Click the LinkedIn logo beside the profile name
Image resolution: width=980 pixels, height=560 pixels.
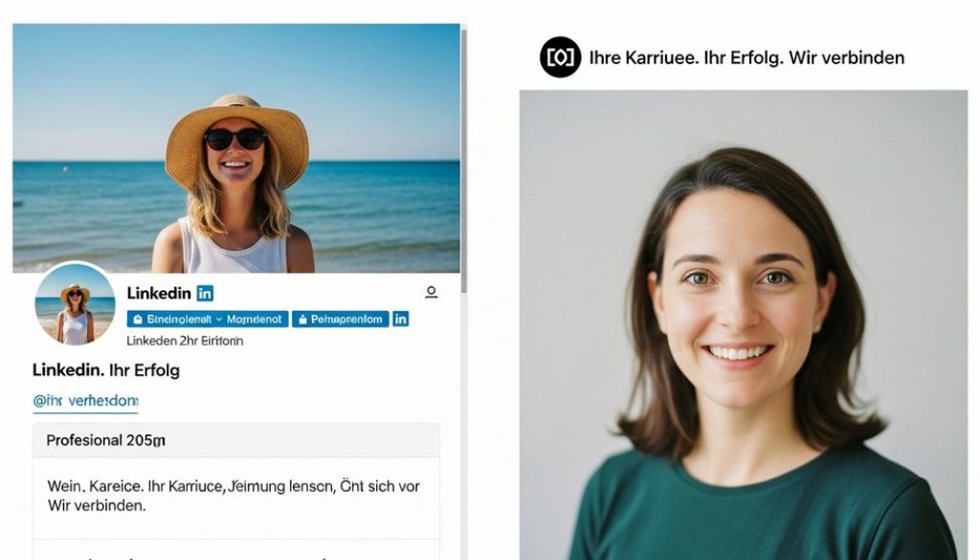(x=205, y=293)
